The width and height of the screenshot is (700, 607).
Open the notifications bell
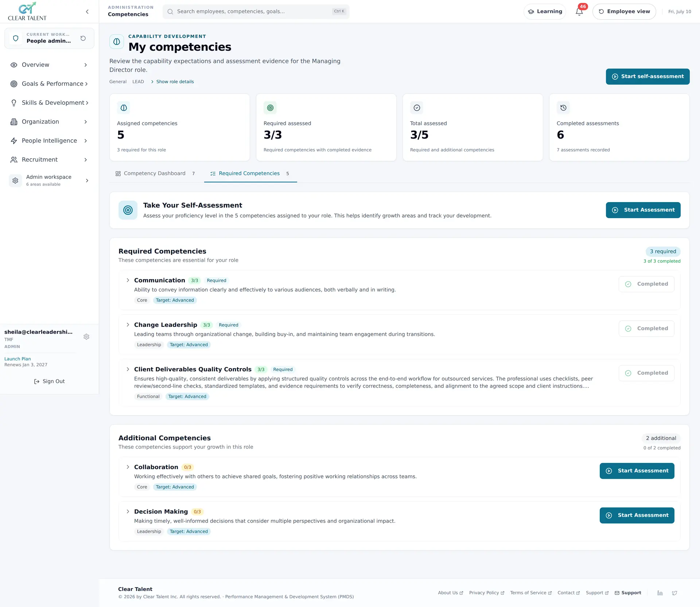[x=579, y=12]
